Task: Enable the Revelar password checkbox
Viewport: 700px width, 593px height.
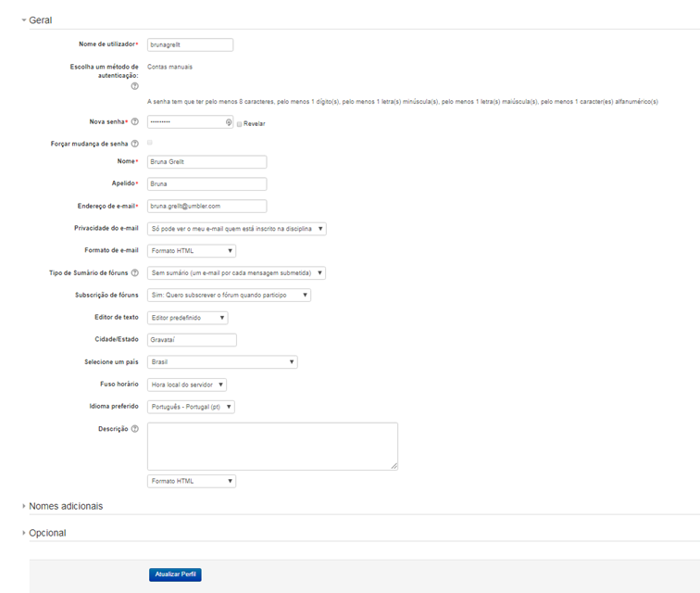Action: coord(240,123)
